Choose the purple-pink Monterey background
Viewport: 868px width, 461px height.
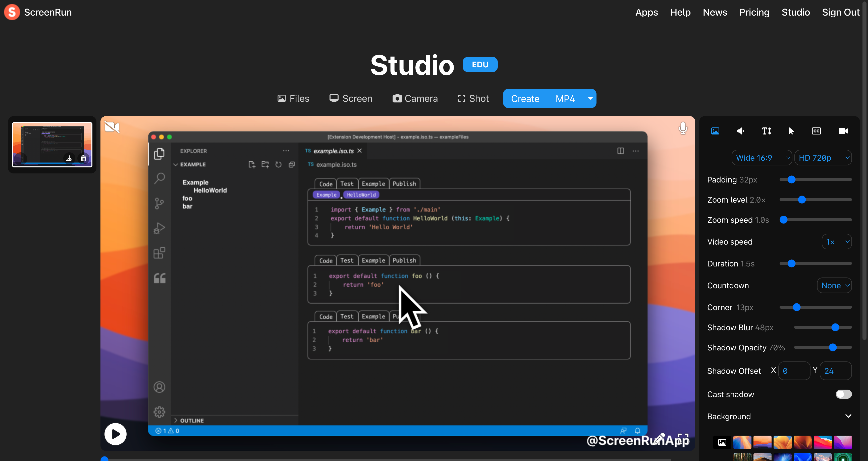coord(842,442)
